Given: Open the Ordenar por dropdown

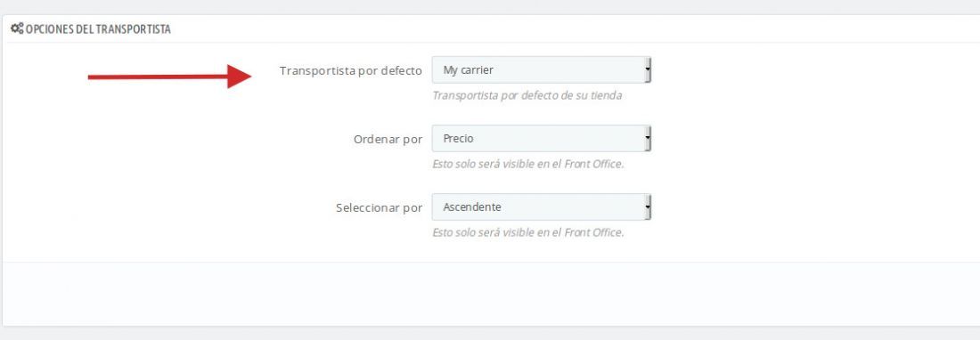Looking at the screenshot, I should [542, 139].
